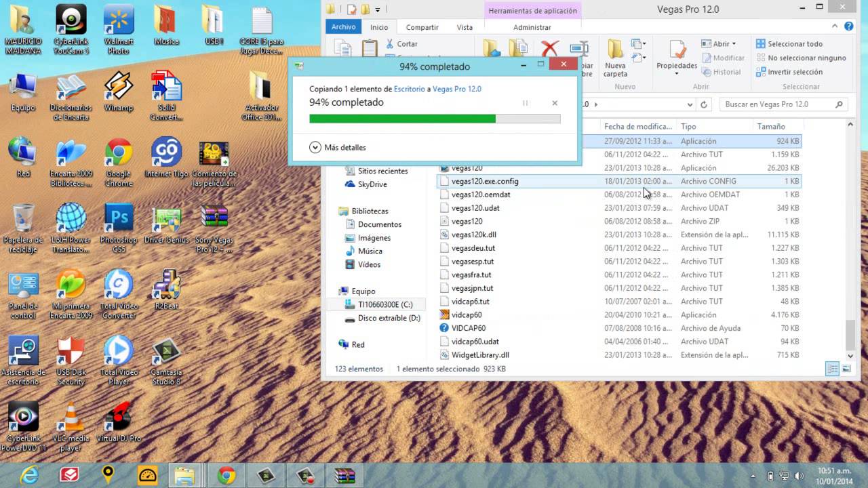Image resolution: width=868 pixels, height=488 pixels.
Task: Refresh the folder using the address bar icon
Action: click(x=704, y=104)
